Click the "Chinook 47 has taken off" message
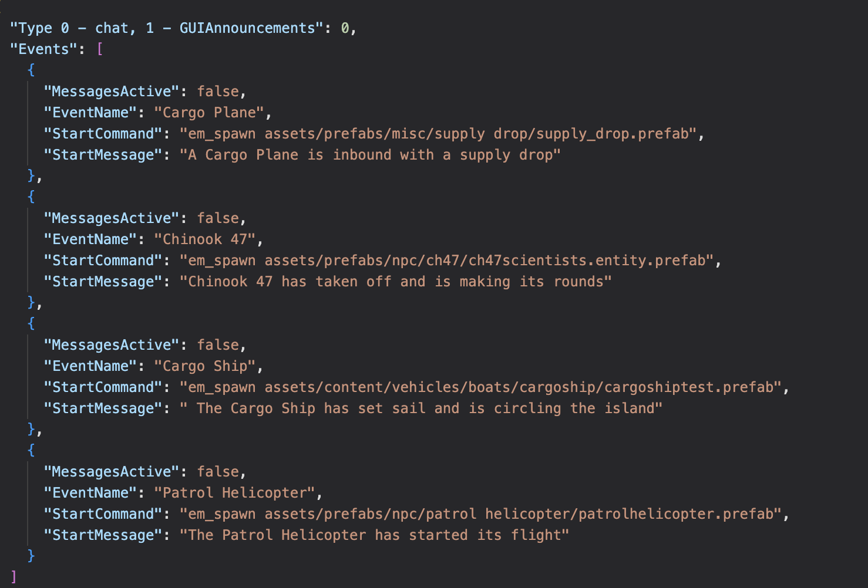The width and height of the screenshot is (868, 588). click(x=395, y=282)
